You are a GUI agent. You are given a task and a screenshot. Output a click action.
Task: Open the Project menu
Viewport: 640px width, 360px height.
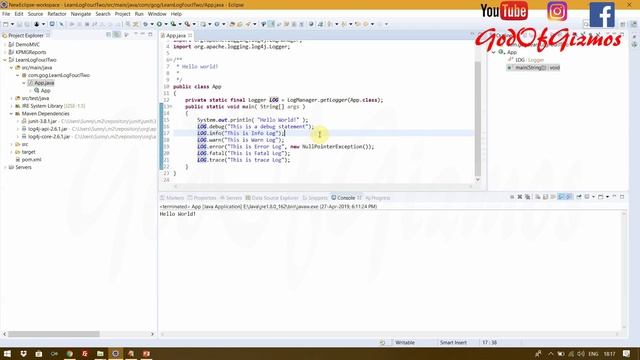click(122, 14)
